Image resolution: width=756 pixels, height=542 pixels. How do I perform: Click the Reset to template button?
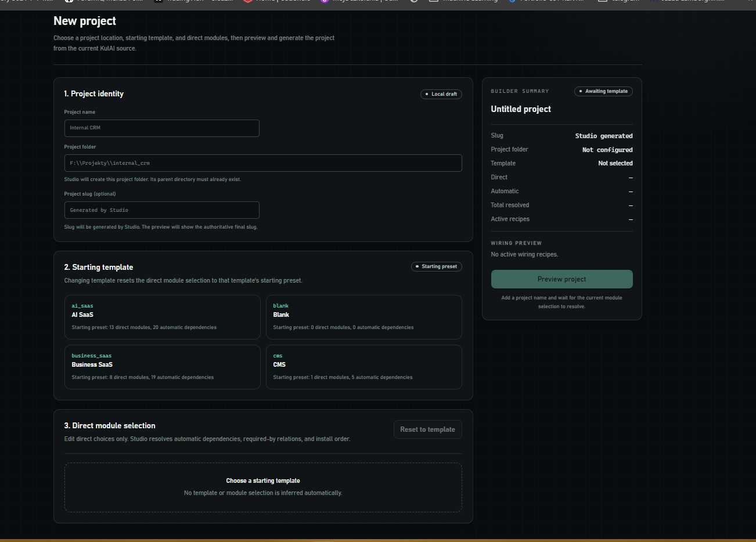click(x=427, y=429)
